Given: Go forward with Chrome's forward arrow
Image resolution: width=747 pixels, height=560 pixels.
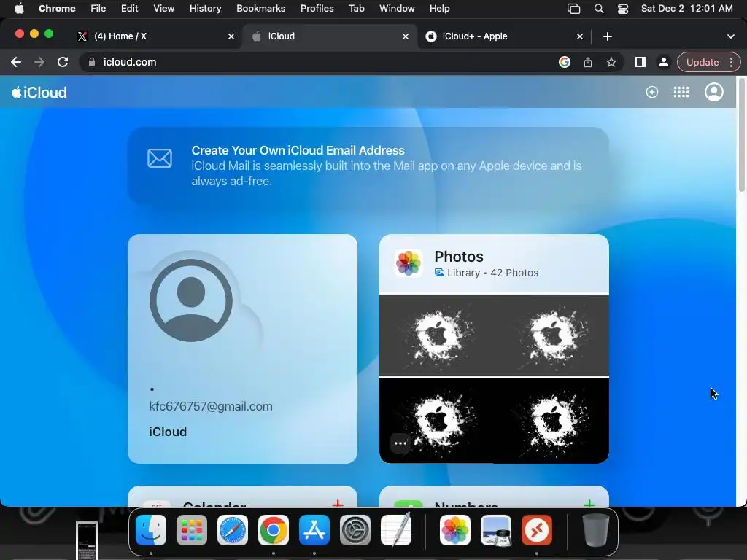Looking at the screenshot, I should pos(39,62).
